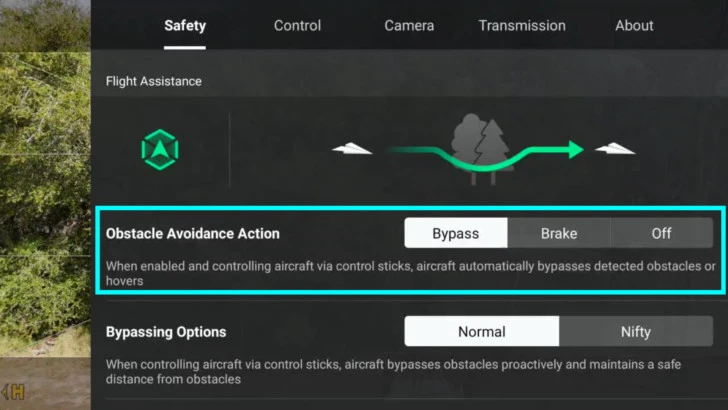
Task: Turn obstacle avoidance Off
Action: (662, 233)
